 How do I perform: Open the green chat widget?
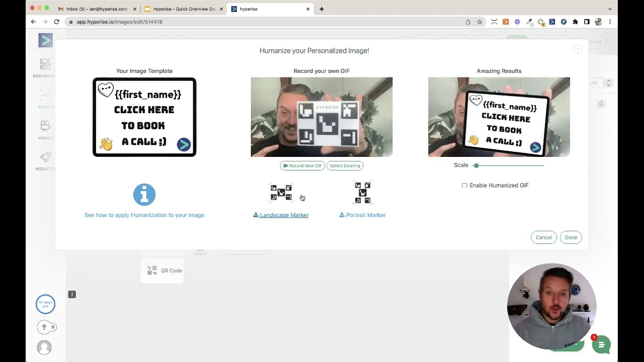pyautogui.click(x=601, y=345)
